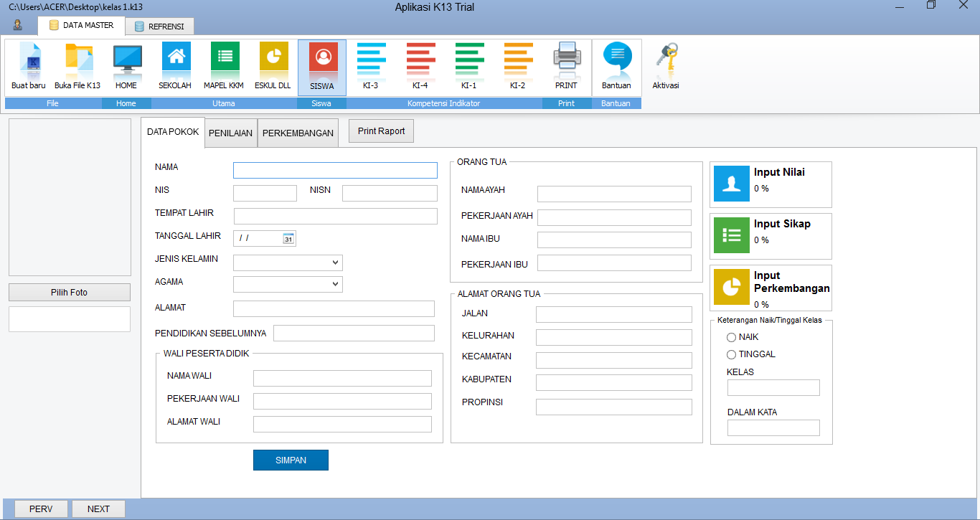This screenshot has height=520, width=980.
Task: Open the Bantuan help icon
Action: click(x=616, y=59)
